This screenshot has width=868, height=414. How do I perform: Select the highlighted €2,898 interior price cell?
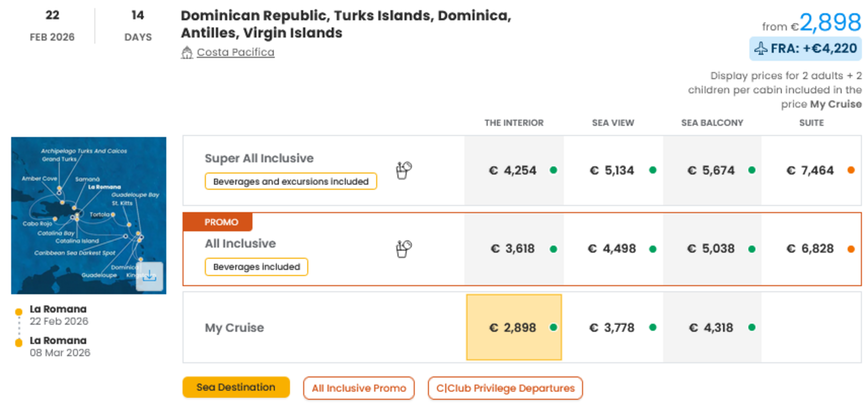[x=514, y=328]
